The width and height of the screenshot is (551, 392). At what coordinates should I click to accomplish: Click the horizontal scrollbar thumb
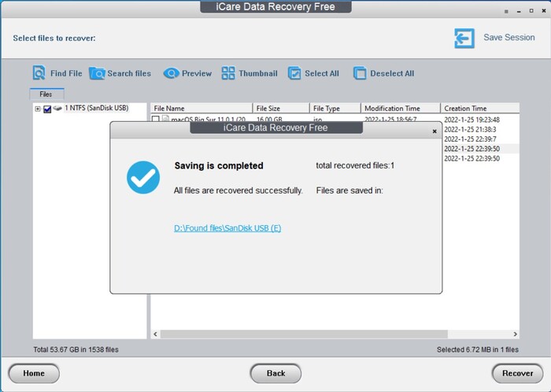304,334
